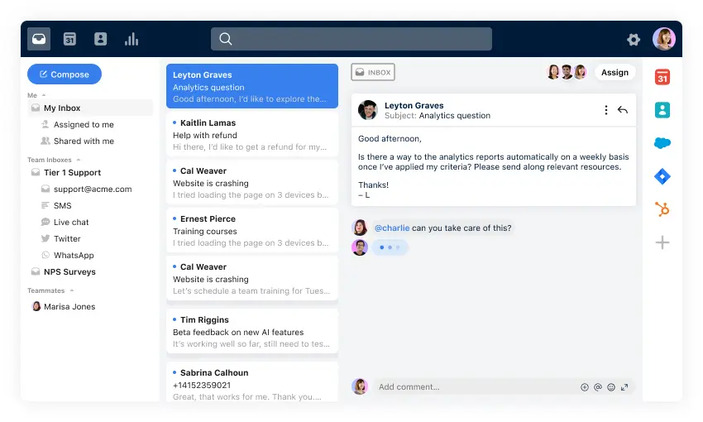This screenshot has width=703, height=422.
Task: Select Assigned to me folder
Action: [82, 125]
